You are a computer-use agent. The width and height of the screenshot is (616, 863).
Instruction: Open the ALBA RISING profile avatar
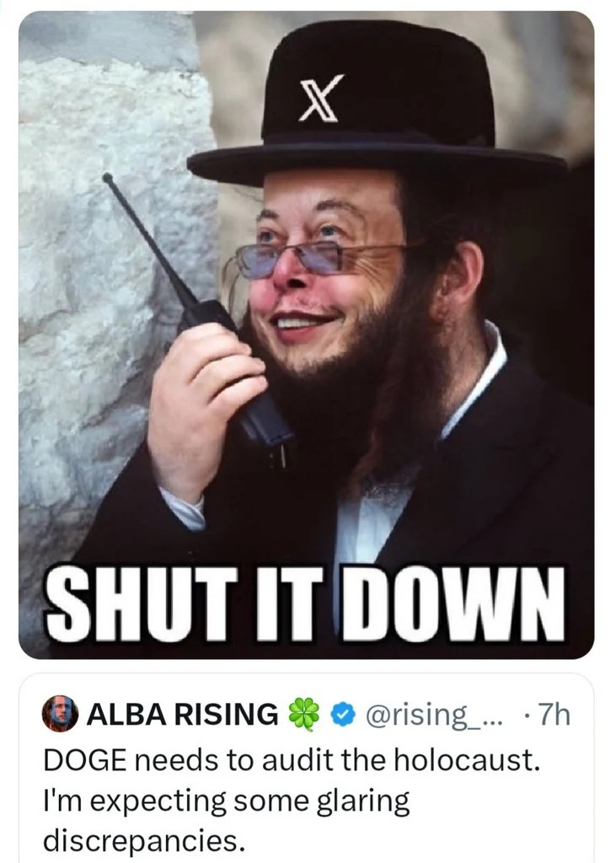60,713
